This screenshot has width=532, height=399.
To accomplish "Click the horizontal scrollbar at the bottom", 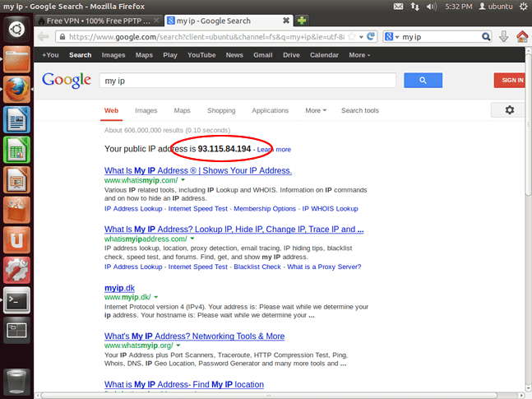I will tap(269, 395).
